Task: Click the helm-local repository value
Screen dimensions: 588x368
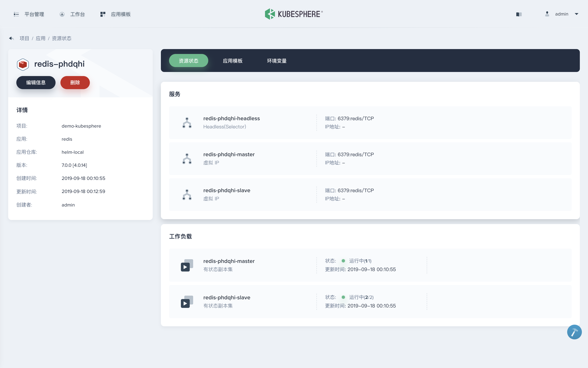Action: [72, 152]
